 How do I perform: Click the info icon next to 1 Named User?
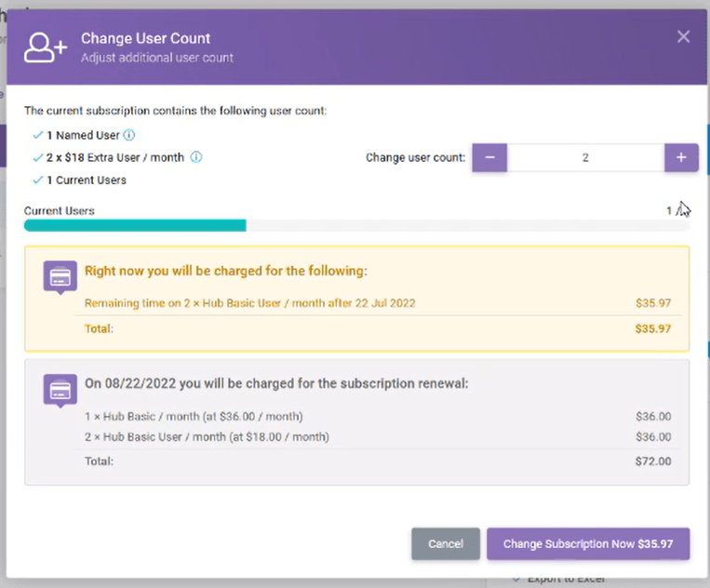coord(129,135)
